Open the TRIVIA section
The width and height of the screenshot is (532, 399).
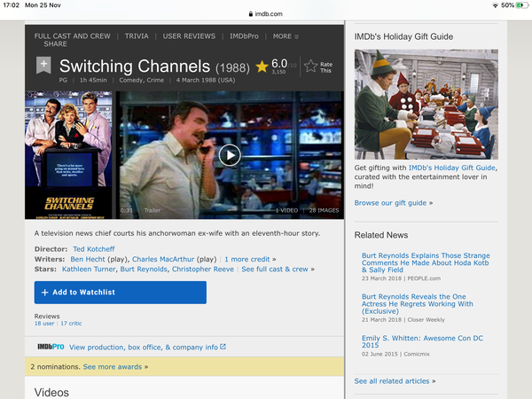click(137, 36)
